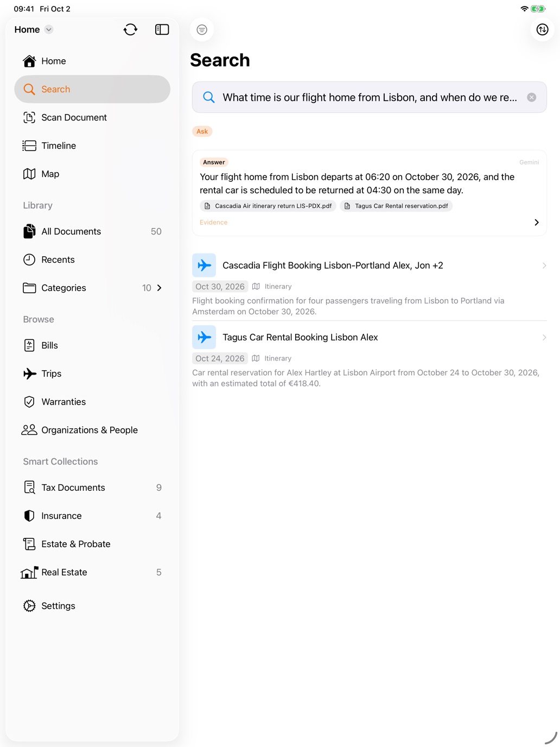Click the Bills receipt icon
The image size is (560, 747).
(29, 345)
